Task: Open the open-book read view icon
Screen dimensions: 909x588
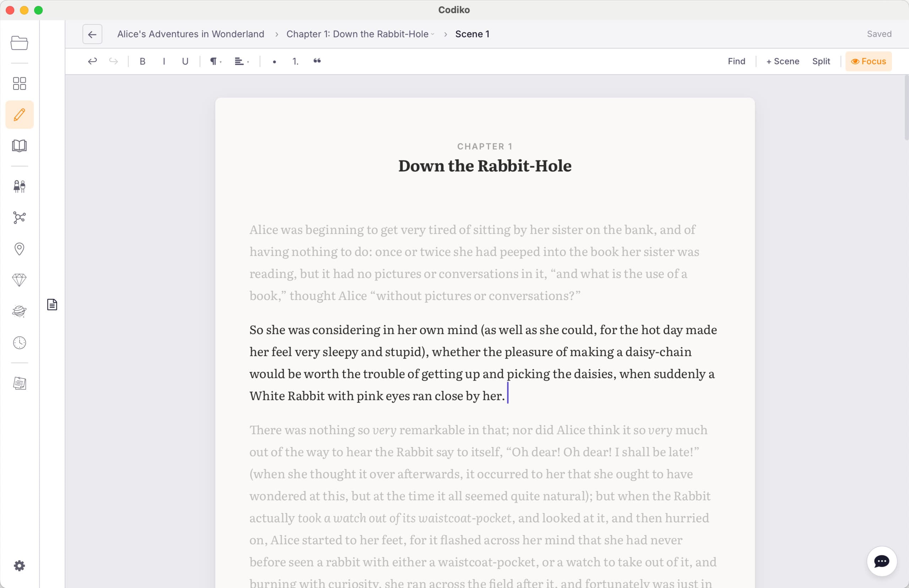Action: (x=19, y=146)
